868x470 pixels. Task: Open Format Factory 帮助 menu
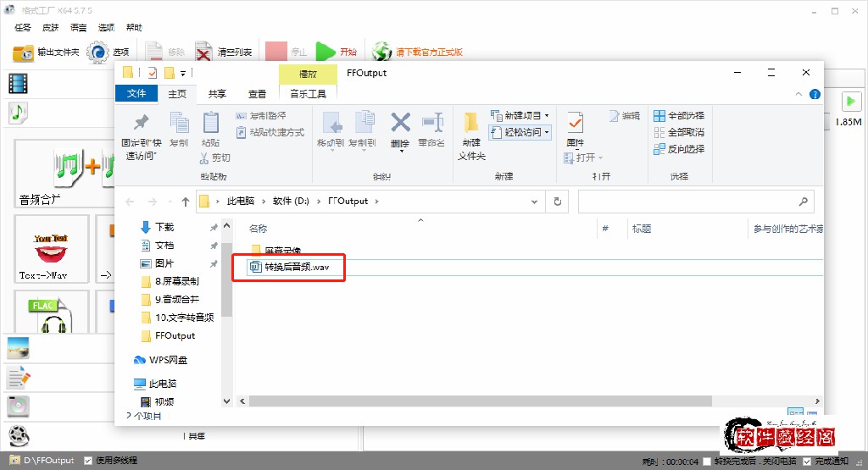(x=134, y=28)
